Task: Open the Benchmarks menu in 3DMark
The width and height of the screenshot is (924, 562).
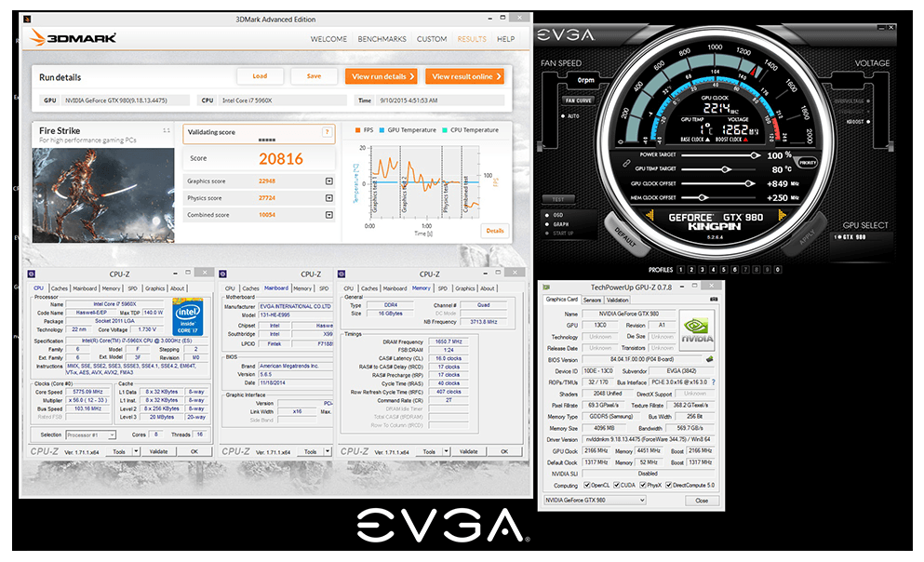Action: (x=382, y=39)
